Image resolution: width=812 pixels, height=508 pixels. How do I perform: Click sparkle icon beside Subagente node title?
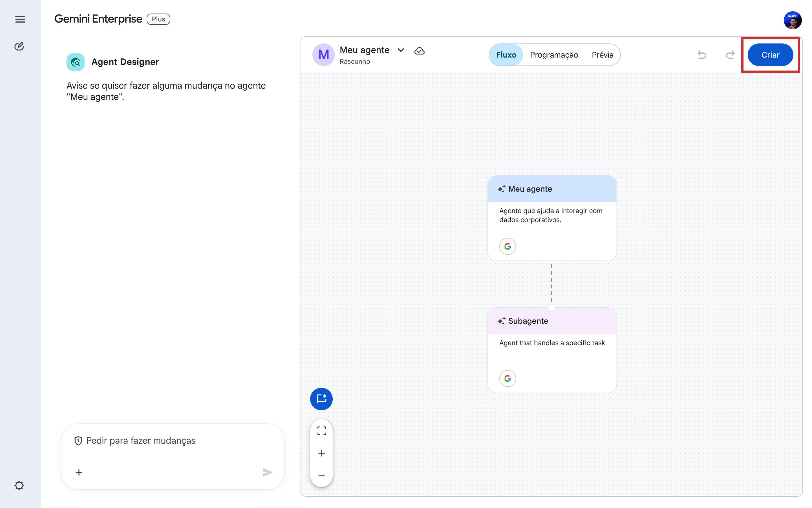[502, 321]
